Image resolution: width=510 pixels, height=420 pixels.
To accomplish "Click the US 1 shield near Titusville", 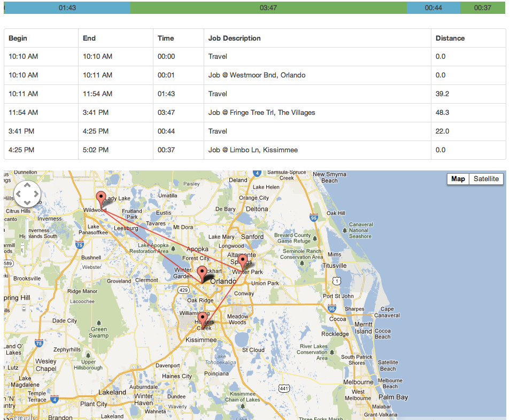I will [x=337, y=281].
